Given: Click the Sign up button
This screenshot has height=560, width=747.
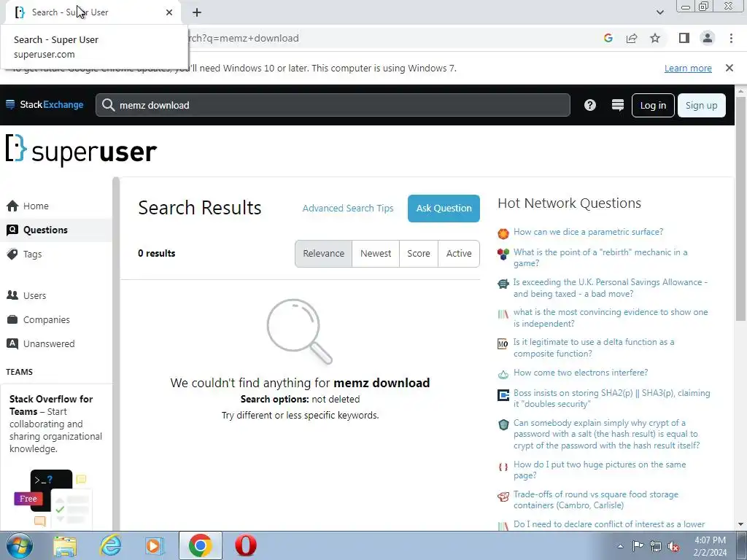Looking at the screenshot, I should pos(701,105).
